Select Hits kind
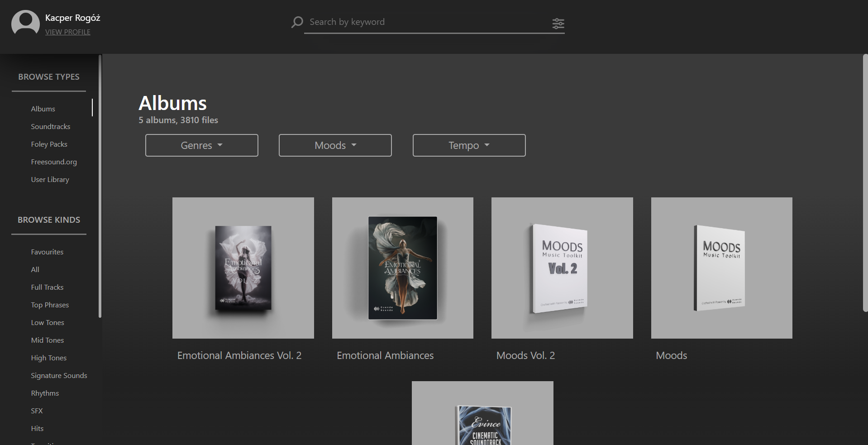This screenshot has width=868, height=445. click(37, 429)
